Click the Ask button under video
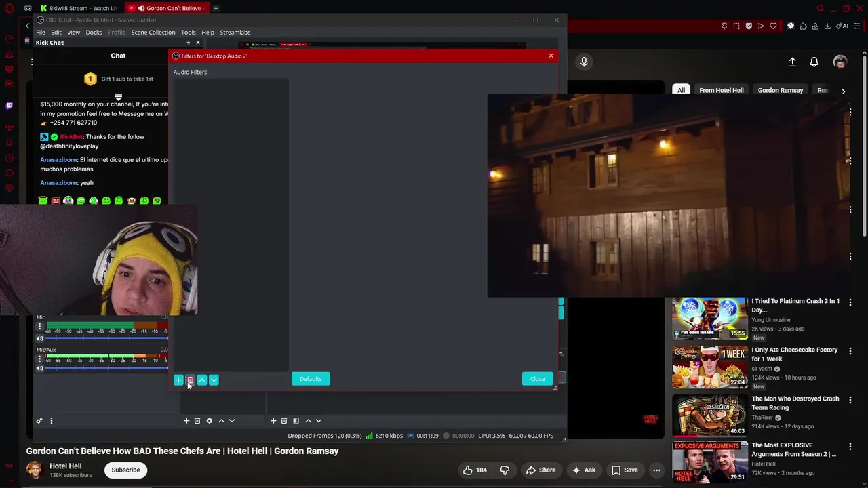The height and width of the screenshot is (488, 868). tap(583, 470)
